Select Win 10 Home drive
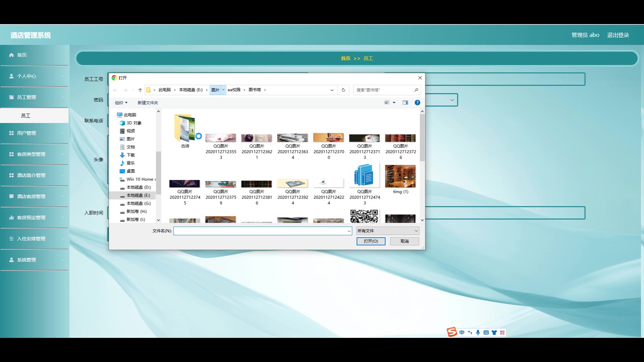This screenshot has height=362, width=644. (x=138, y=179)
